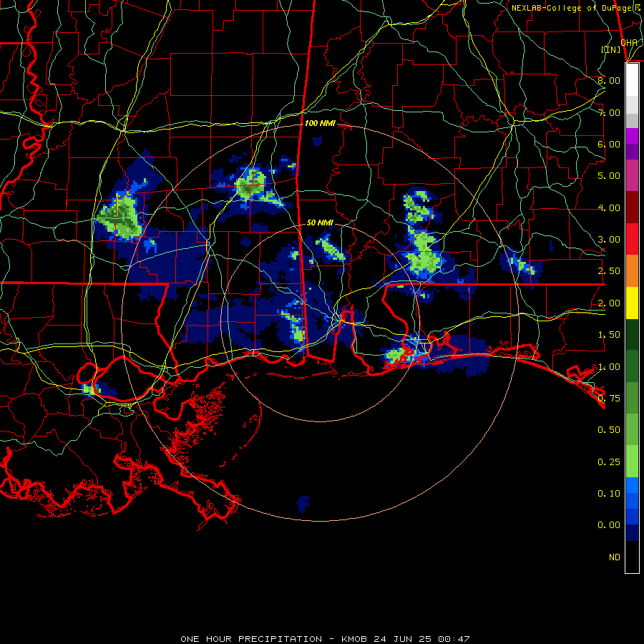The height and width of the screenshot is (644, 644).
Task: Click the 00:47 timestamp in footer
Action: click(454, 639)
